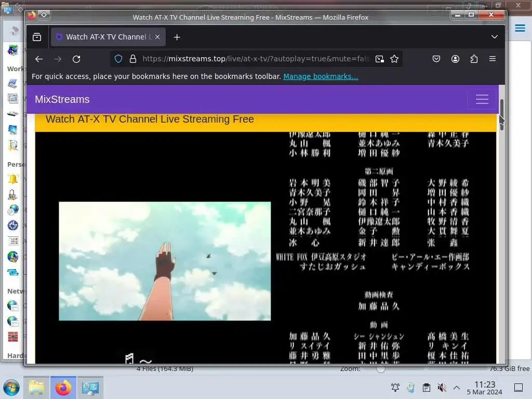Viewport: 532px width, 399px height.
Task: Open the start menu button on taskbar
Action: coord(11,388)
